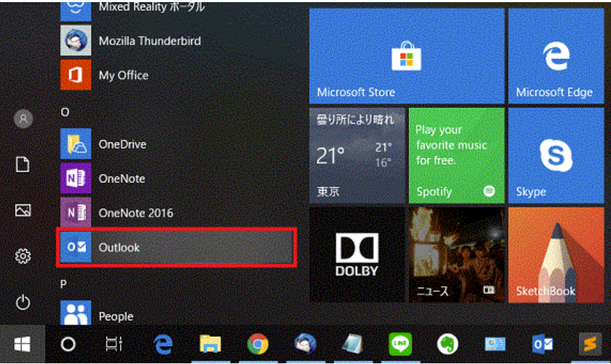Click the Windows Start button
Viewport: 611px width, 364px height.
[22, 344]
